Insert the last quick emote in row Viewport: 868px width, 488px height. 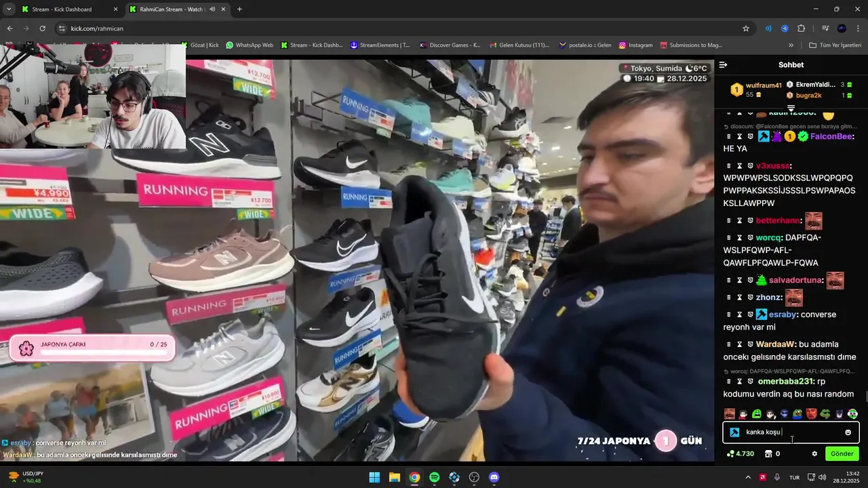[x=852, y=413]
